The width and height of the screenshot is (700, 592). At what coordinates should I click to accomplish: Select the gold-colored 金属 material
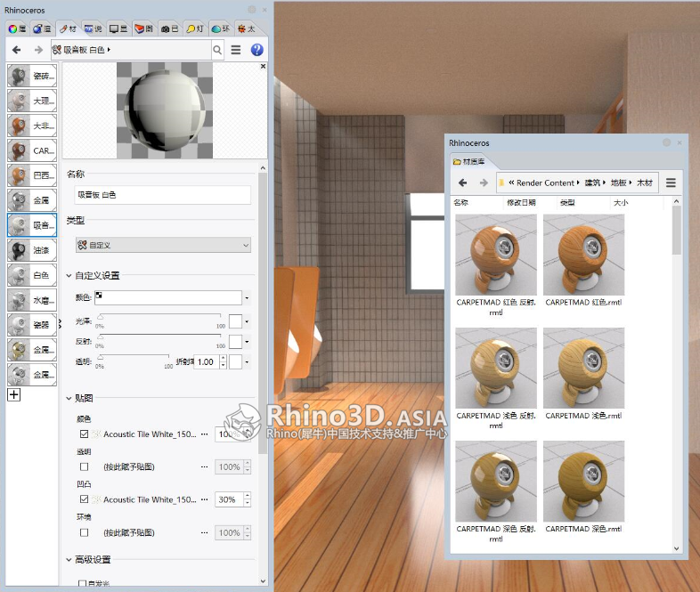point(32,350)
